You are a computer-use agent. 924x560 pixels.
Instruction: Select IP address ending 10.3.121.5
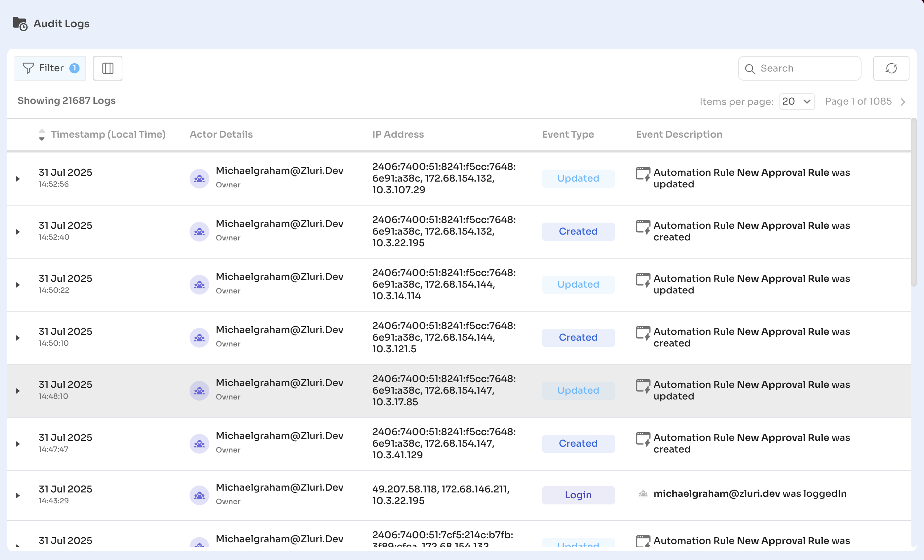443,337
